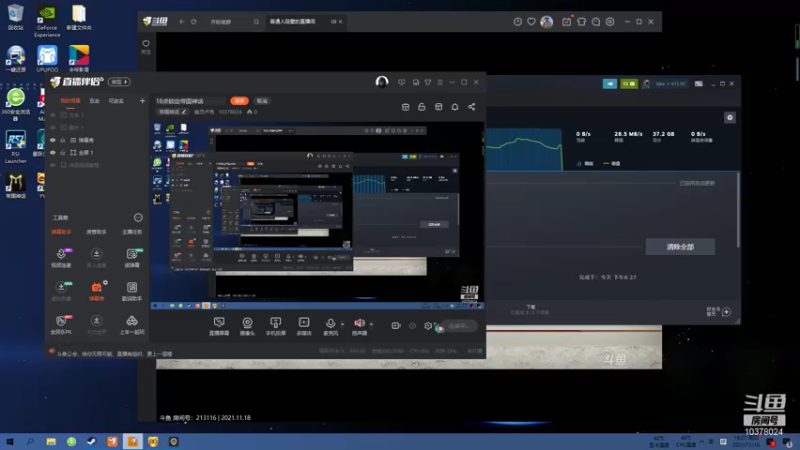Click Steam green friends count button

pos(629,84)
